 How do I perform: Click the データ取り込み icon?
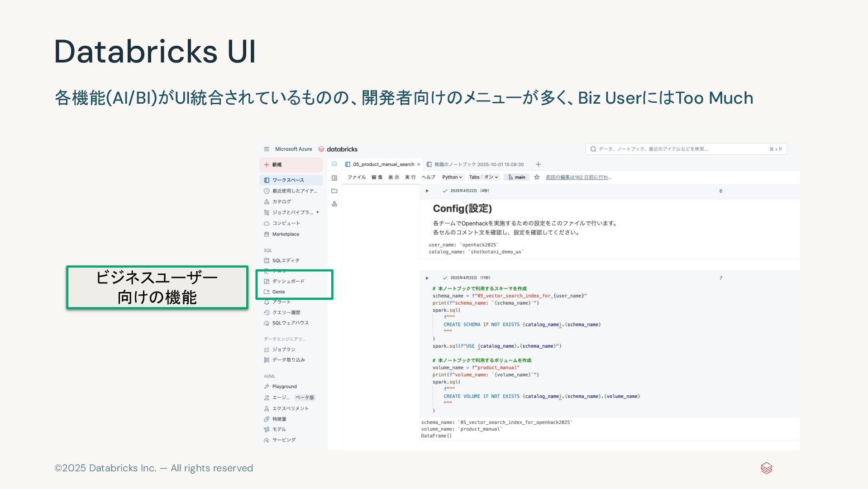[x=267, y=360]
